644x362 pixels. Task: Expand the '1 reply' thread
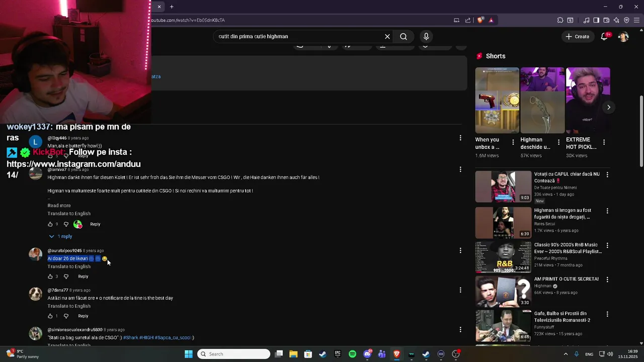[x=60, y=236]
